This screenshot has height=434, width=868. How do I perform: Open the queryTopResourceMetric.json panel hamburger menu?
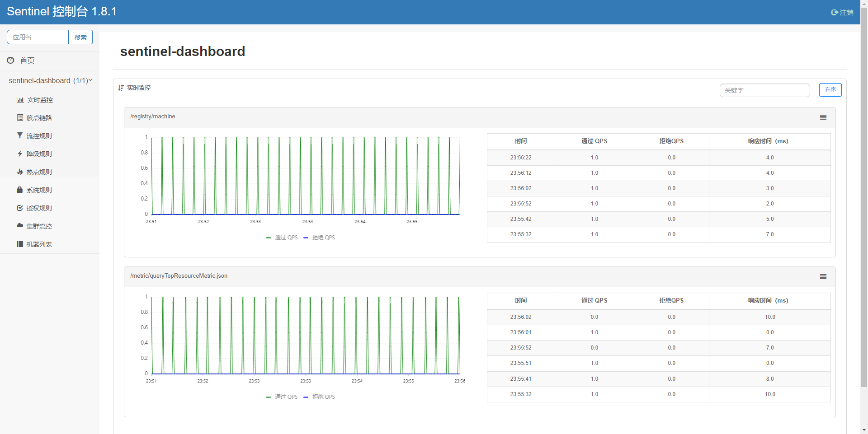click(823, 276)
